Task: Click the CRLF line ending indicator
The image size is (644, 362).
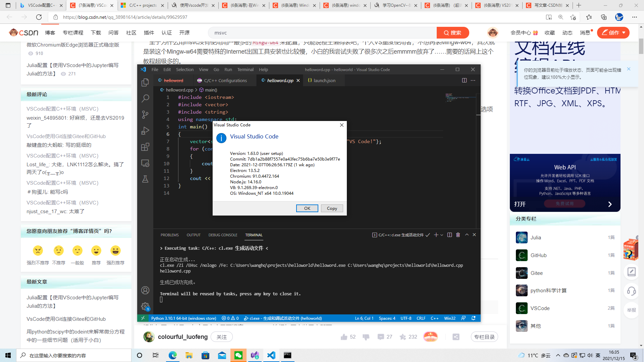Action: [421, 318]
